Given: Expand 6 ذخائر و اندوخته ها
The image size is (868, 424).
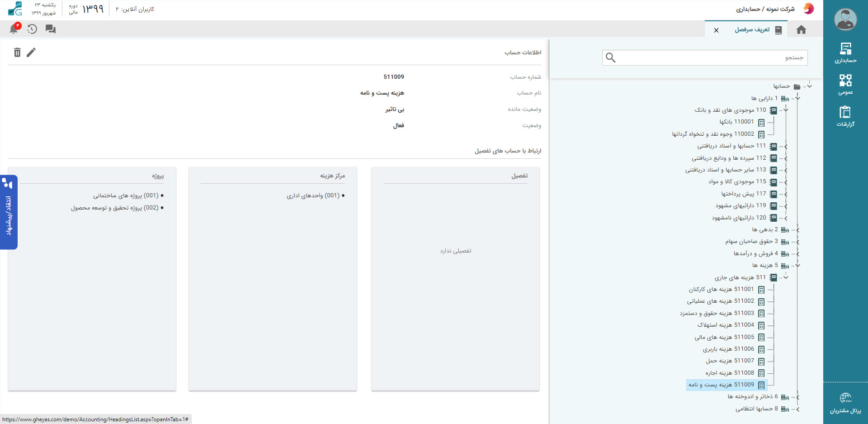Looking at the screenshot, I should point(798,397).
